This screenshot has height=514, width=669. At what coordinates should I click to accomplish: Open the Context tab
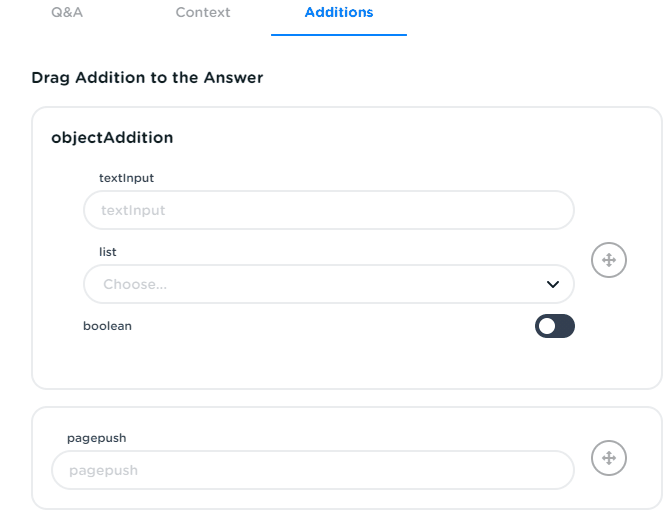tap(203, 13)
